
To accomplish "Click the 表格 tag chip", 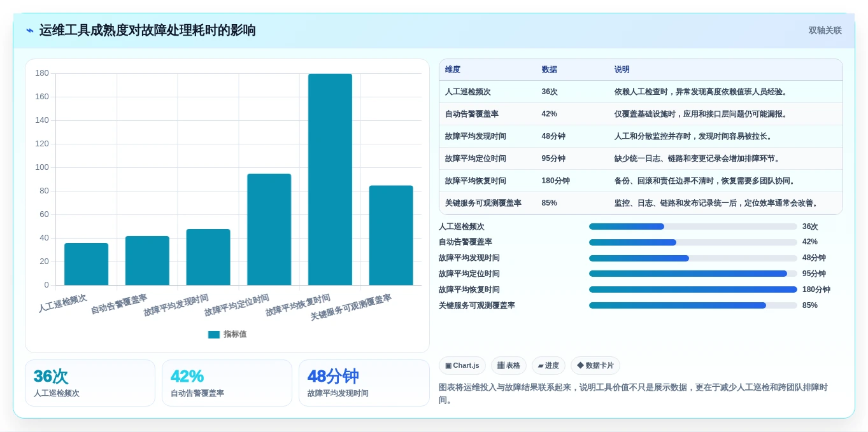I will (x=508, y=366).
